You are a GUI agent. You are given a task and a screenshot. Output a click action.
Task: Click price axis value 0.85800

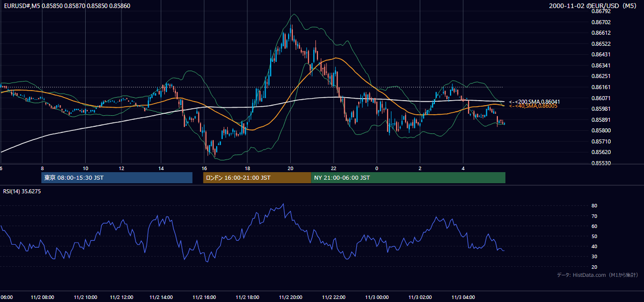601,130
